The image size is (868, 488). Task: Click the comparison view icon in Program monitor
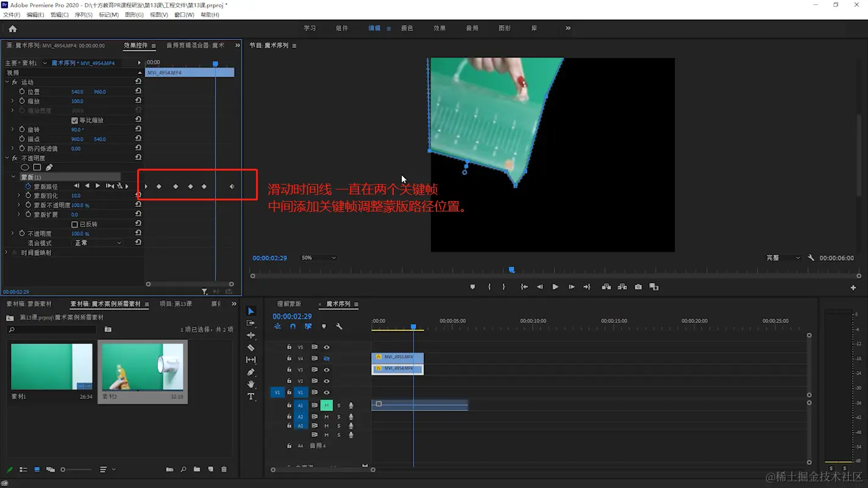point(654,287)
